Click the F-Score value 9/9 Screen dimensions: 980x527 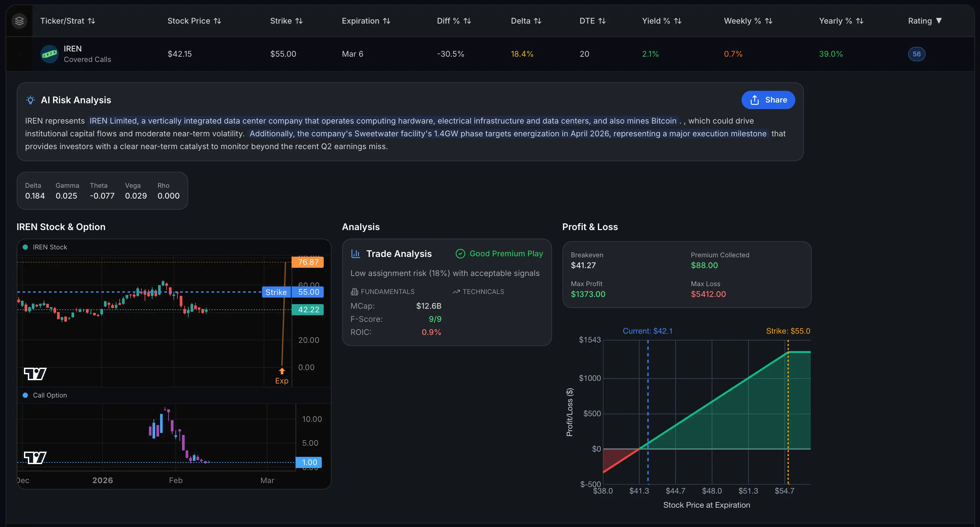[x=435, y=319]
